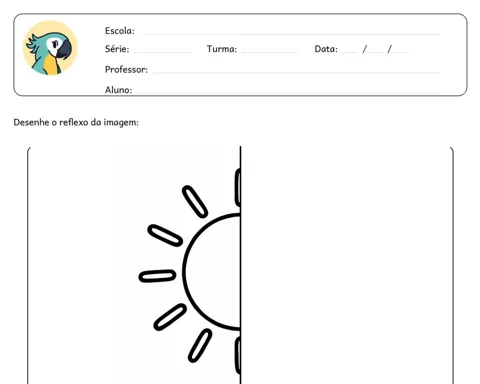480x384 pixels.
Task: Click the shallow diagonal ray below the horizontal ray
Action: point(170,317)
